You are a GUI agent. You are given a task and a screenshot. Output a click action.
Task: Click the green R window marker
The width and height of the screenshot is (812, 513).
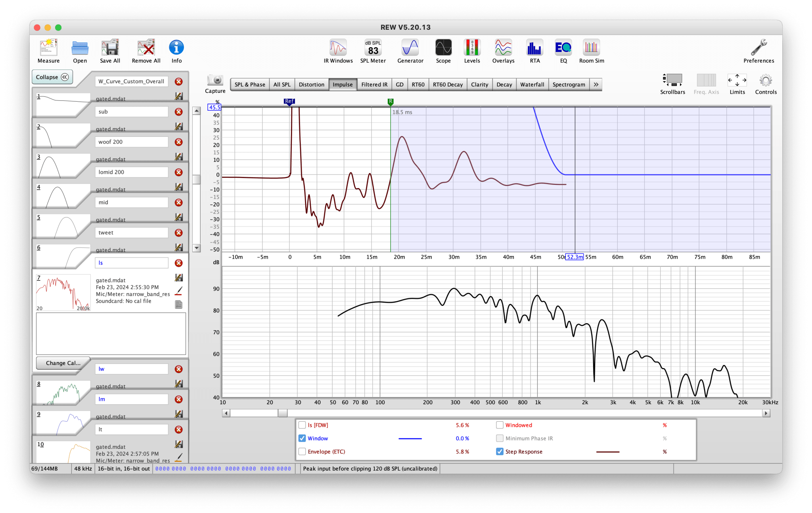click(x=391, y=102)
